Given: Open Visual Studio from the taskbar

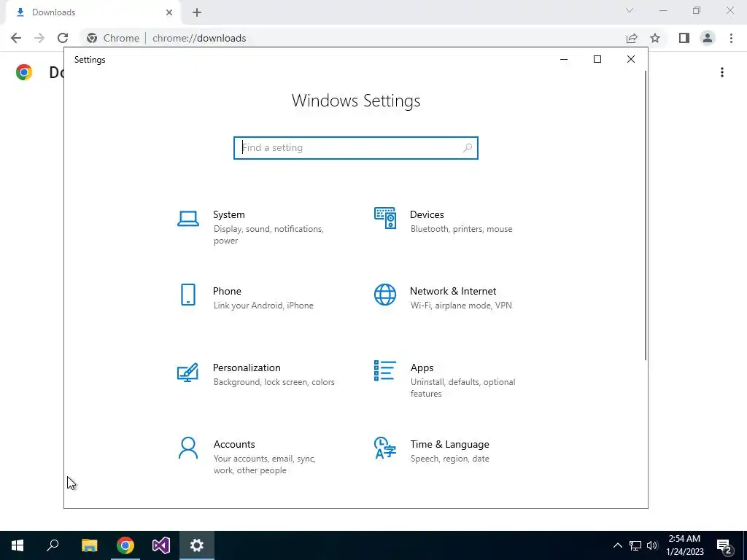Looking at the screenshot, I should click(161, 545).
